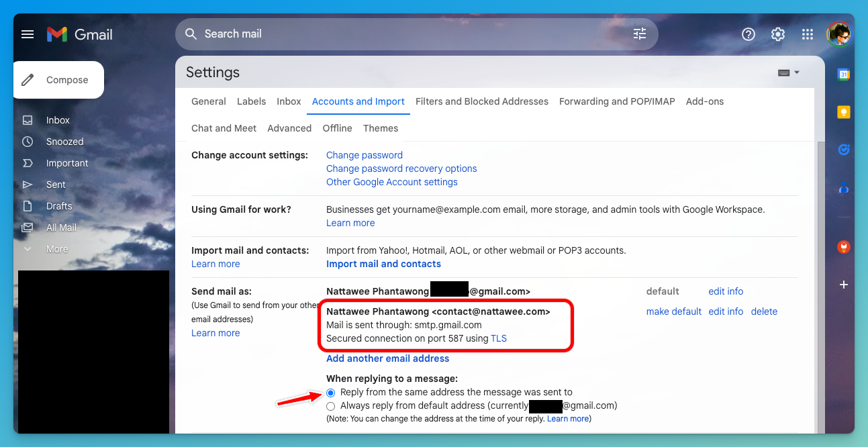Open Google Tasks in the side panel
This screenshot has height=447, width=868.
(843, 149)
